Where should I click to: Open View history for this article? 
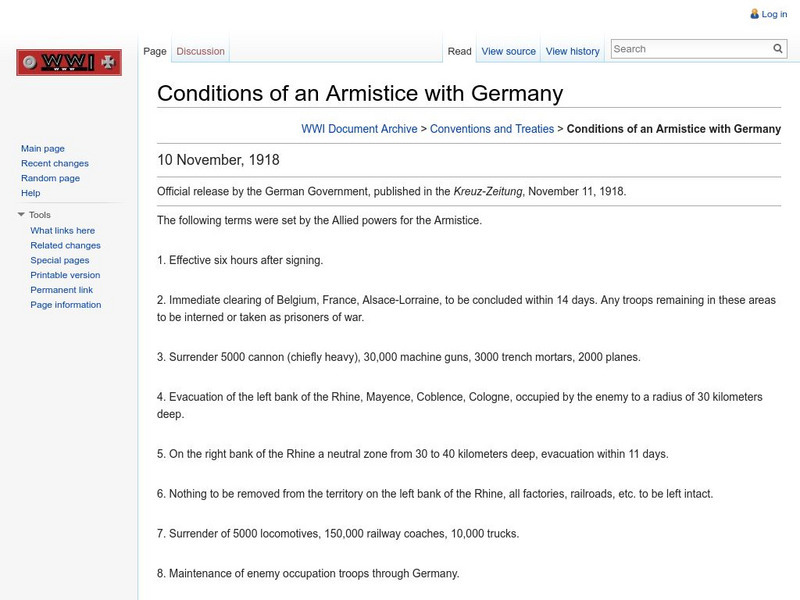point(572,50)
